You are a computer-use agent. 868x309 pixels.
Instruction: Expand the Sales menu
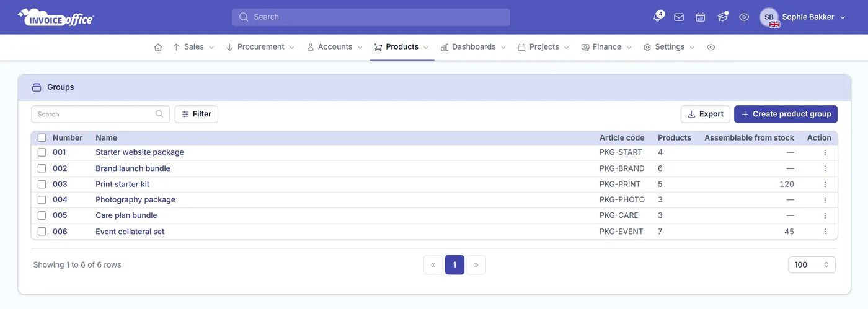pyautogui.click(x=193, y=47)
